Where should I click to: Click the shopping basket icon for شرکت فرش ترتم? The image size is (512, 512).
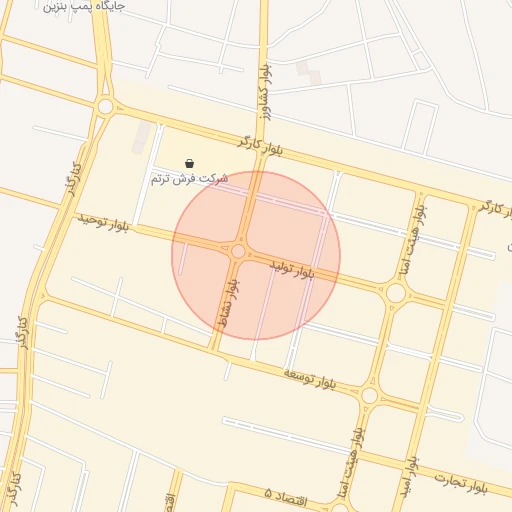pos(189,164)
